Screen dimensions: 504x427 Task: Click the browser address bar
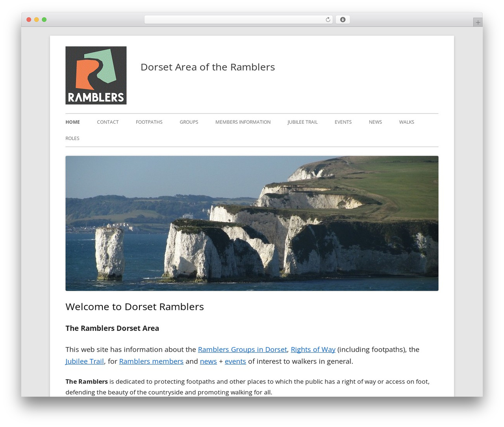point(238,20)
